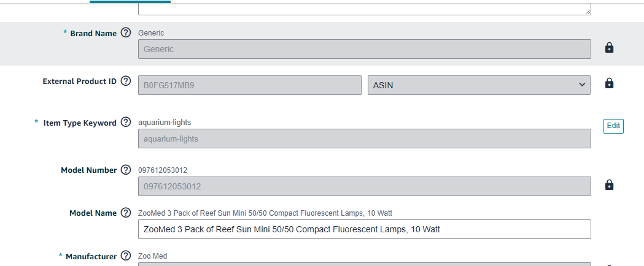Screen dimensions: 644x266
Task: Click the 097612053012 model number field
Action: pyautogui.click(x=364, y=186)
